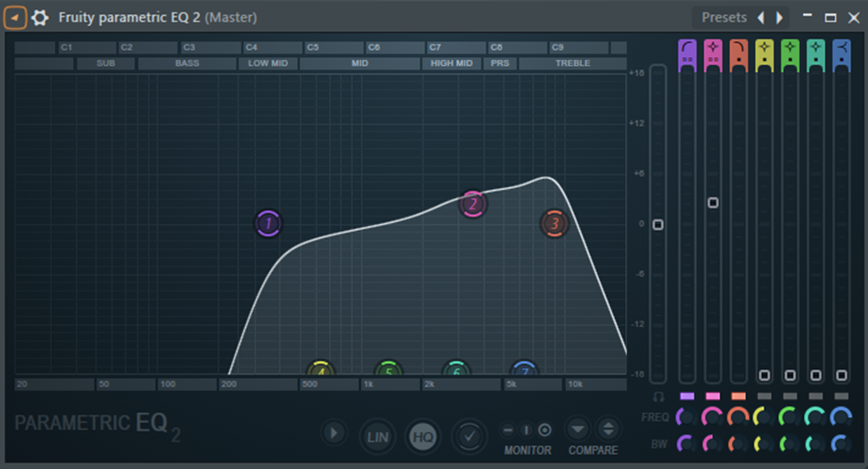Select the orange band 3 node on the graph
868x469 pixels.
tap(554, 224)
